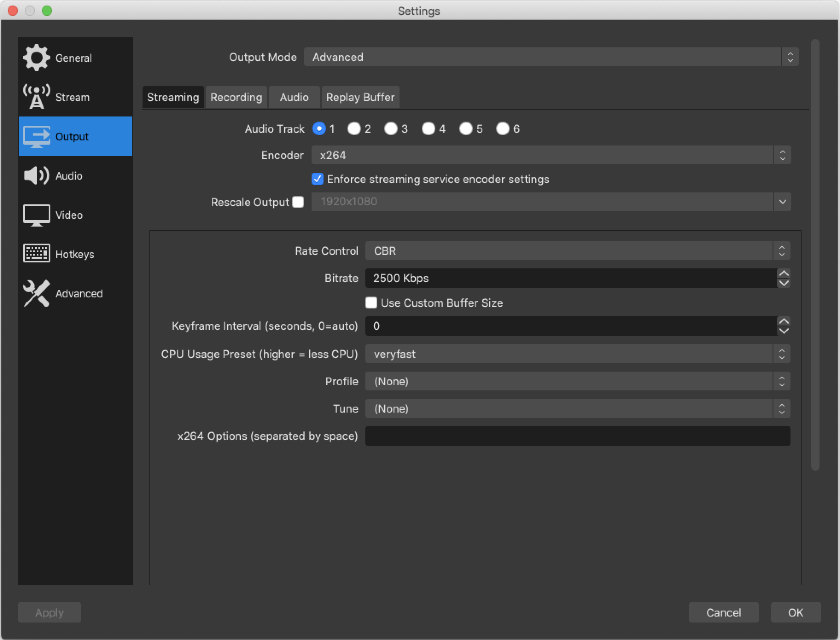Toggle Enforce streaming service encoder settings
The height and width of the screenshot is (640, 840).
tap(318, 179)
